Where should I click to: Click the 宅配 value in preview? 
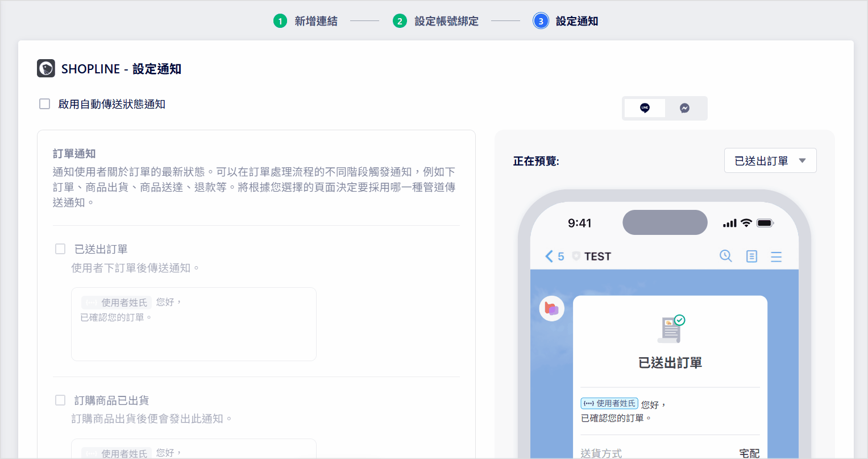(x=749, y=453)
